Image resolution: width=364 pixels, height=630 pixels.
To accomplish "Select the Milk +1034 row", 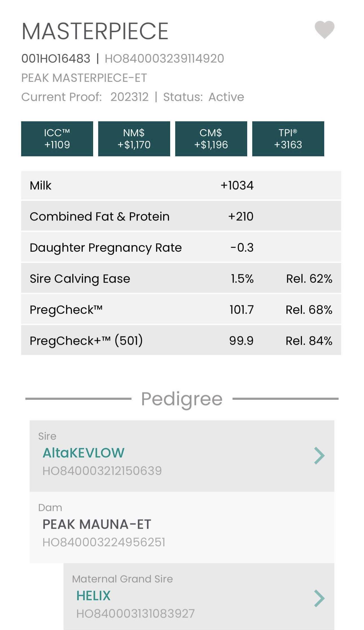I will click(x=181, y=185).
